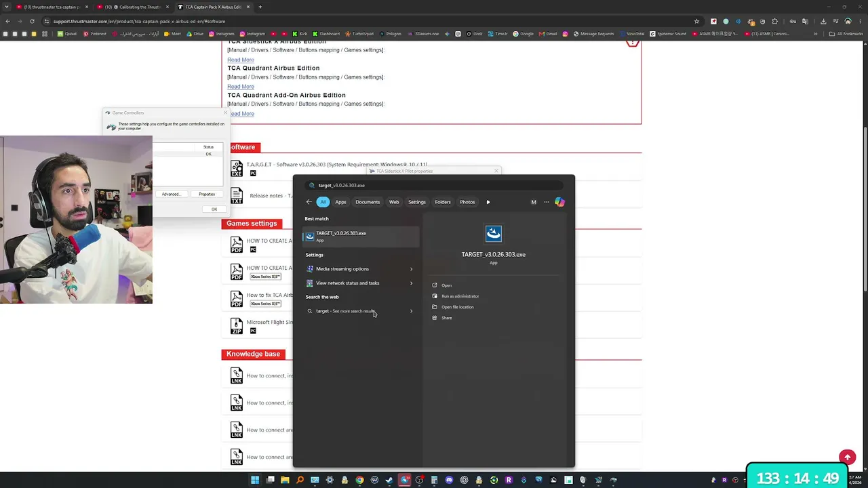Select the All filter in search
The image size is (868, 488).
pos(323,202)
